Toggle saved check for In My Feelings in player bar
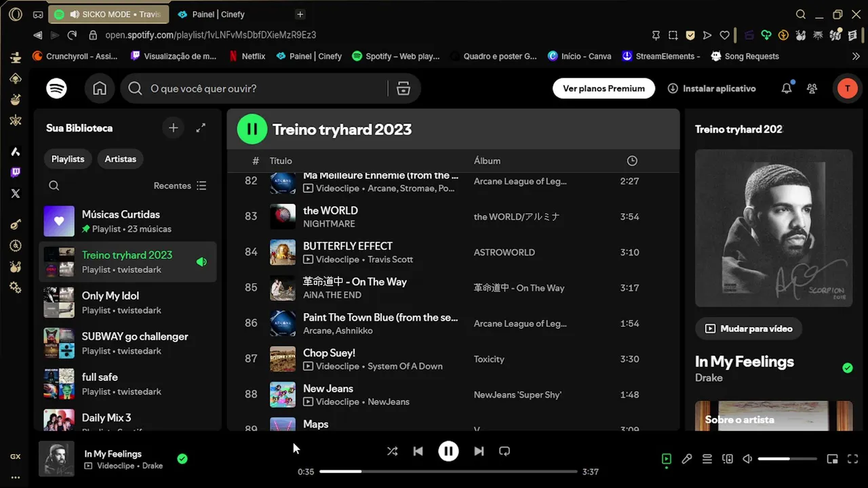Image resolution: width=868 pixels, height=488 pixels. click(x=182, y=459)
